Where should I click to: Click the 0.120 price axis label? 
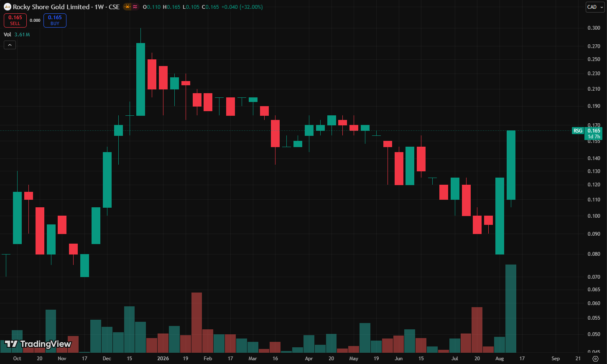coord(594,185)
